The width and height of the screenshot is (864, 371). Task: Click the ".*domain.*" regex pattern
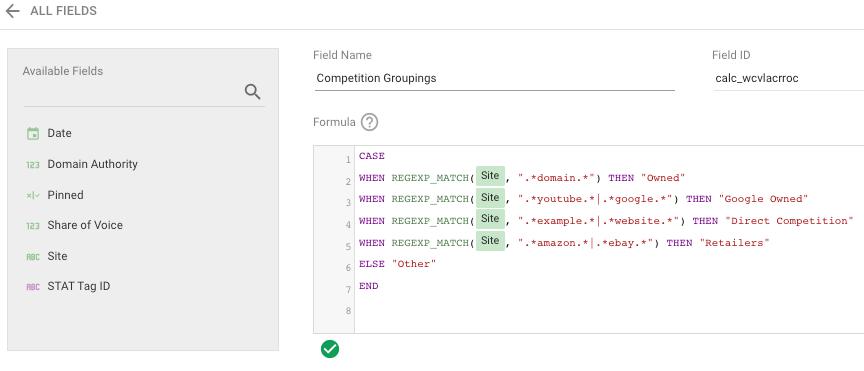click(557, 178)
